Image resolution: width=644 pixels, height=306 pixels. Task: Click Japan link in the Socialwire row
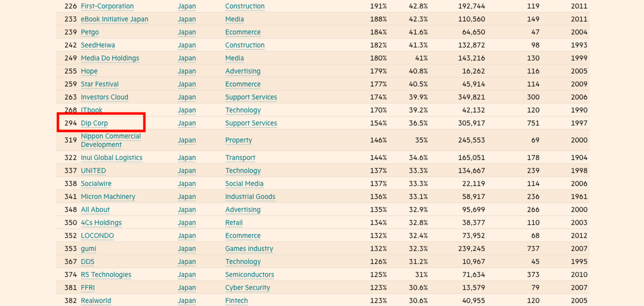(x=187, y=183)
